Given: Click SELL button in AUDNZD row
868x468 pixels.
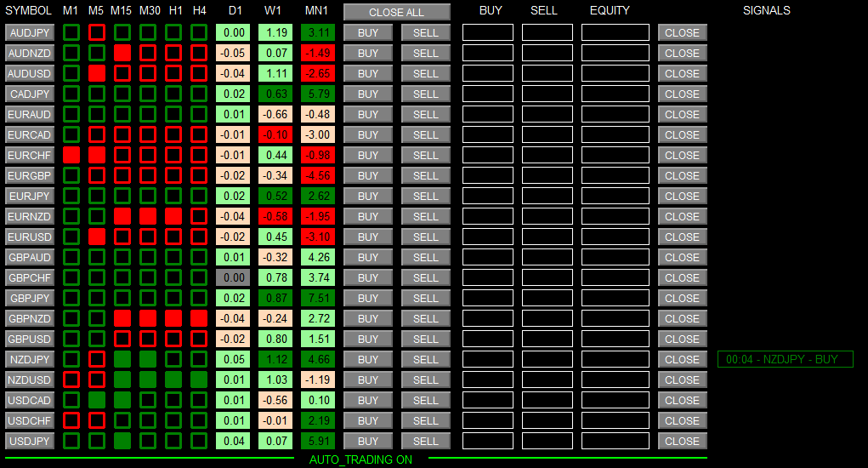Looking at the screenshot, I should coord(426,53).
